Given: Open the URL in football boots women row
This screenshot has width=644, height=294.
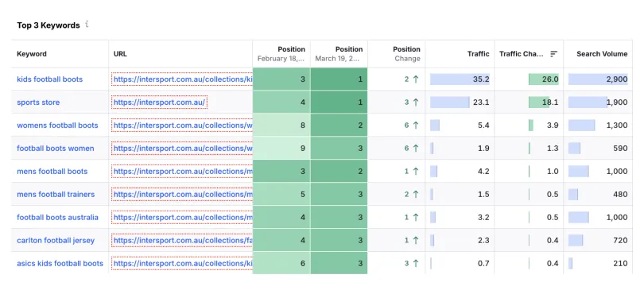Looking at the screenshot, I should 182,149.
